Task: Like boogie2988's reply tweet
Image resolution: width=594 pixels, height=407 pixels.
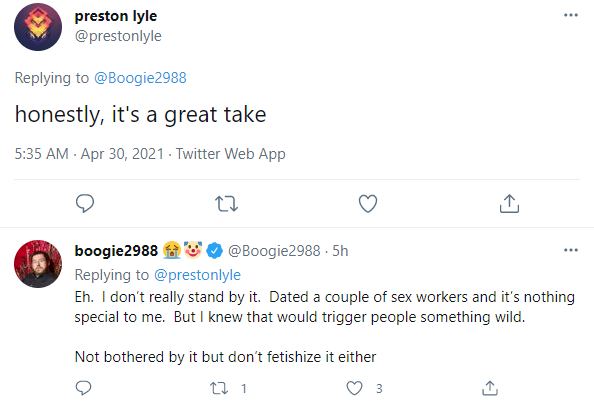Action: 355,388
